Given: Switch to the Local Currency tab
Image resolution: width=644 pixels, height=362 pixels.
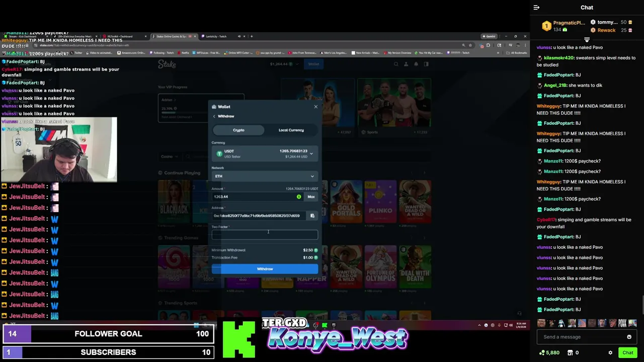Looking at the screenshot, I should pos(291,130).
